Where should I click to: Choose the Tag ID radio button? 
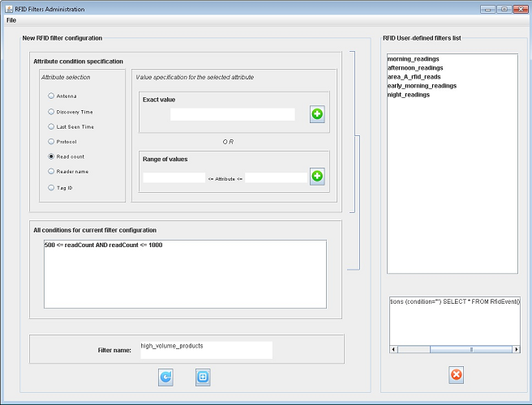[52, 187]
